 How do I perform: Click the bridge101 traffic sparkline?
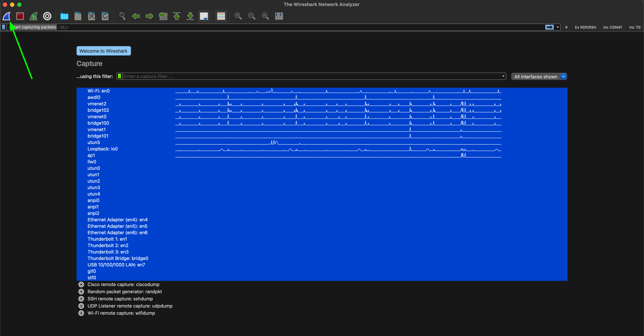pos(338,136)
